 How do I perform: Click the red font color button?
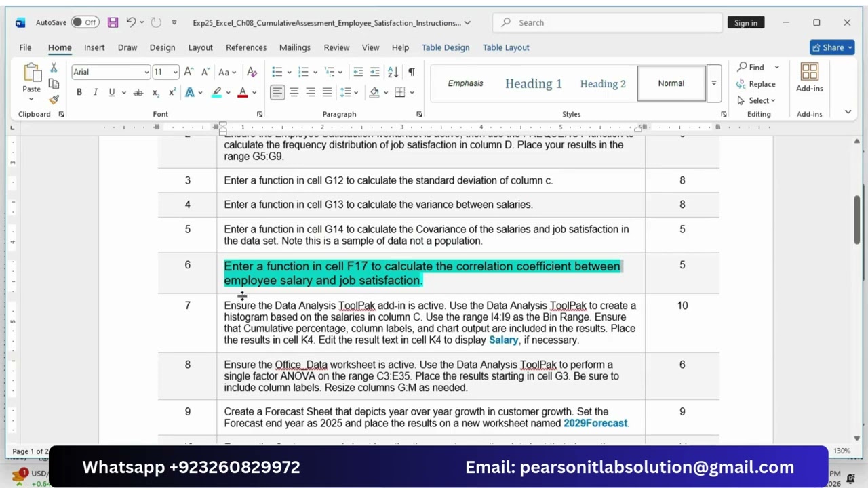(x=242, y=92)
